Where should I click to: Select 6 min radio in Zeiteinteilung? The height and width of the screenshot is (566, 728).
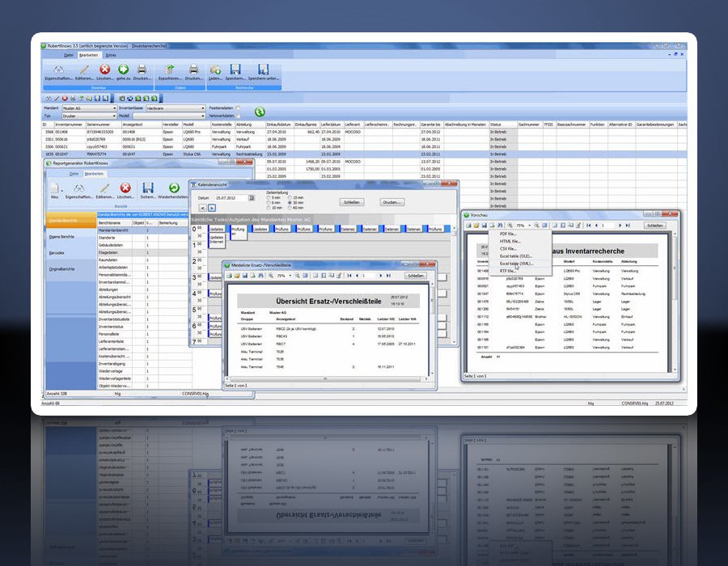(x=269, y=203)
